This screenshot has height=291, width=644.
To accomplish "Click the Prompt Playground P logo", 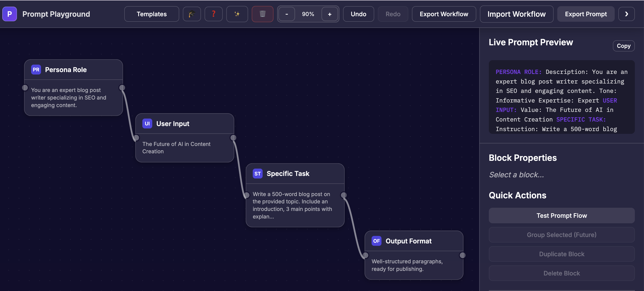I will pos(10,14).
